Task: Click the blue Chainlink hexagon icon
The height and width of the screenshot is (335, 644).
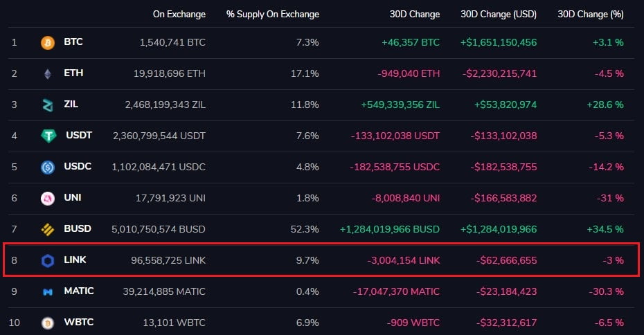Action: [47, 260]
